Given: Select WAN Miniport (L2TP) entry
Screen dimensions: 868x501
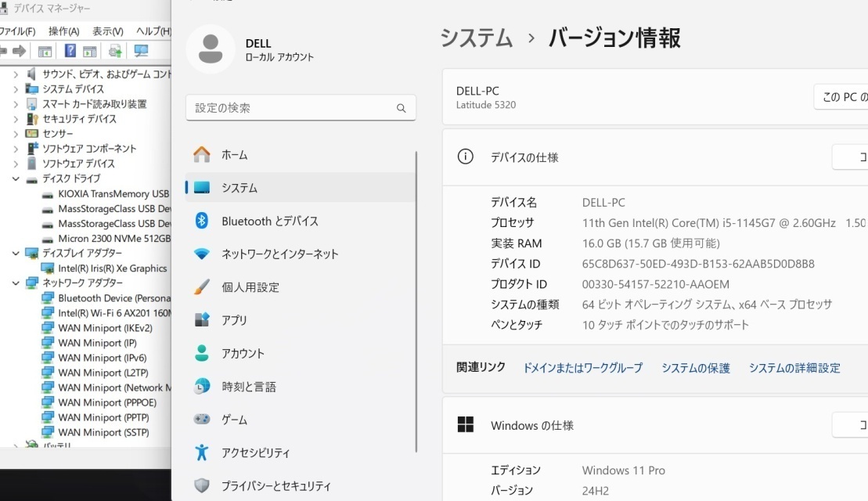Looking at the screenshot, I should point(103,373).
